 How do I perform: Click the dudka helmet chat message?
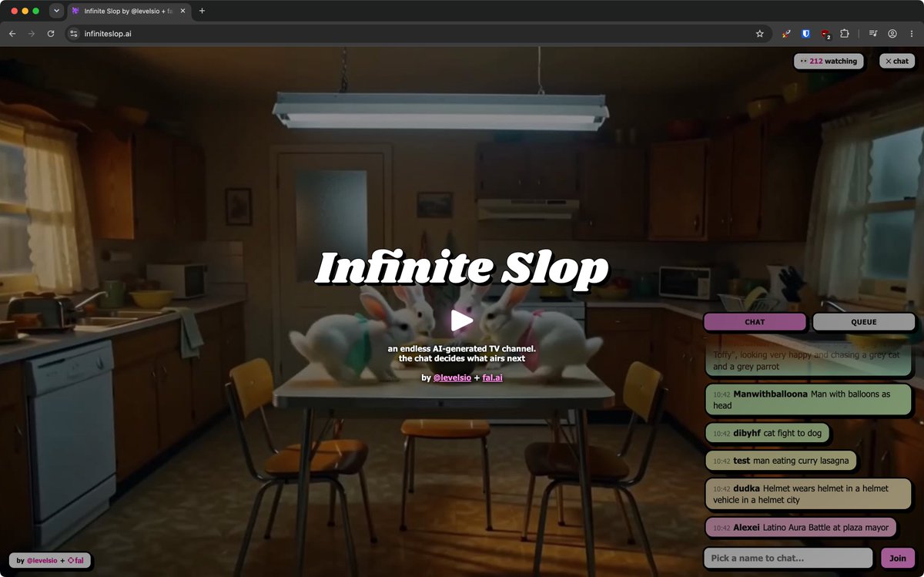808,494
